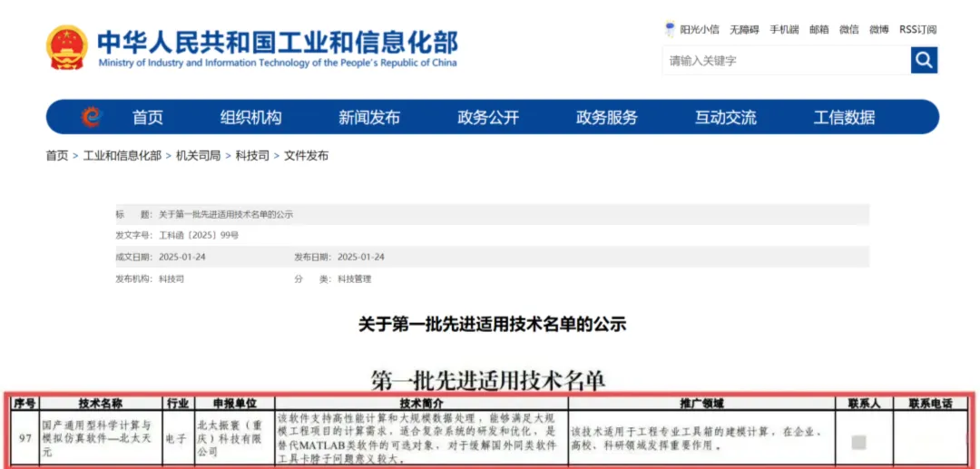Click the table title 第一批先进适用技术名单
The image size is (980, 469).
(x=488, y=380)
